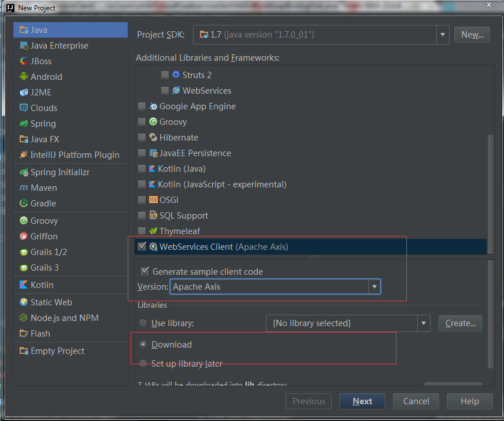Click the splitter handle below frameworks list

tap(314, 256)
